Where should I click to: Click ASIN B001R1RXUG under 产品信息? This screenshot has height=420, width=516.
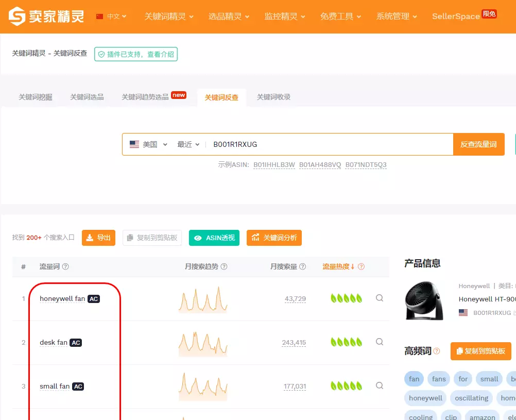pyautogui.click(x=492, y=313)
